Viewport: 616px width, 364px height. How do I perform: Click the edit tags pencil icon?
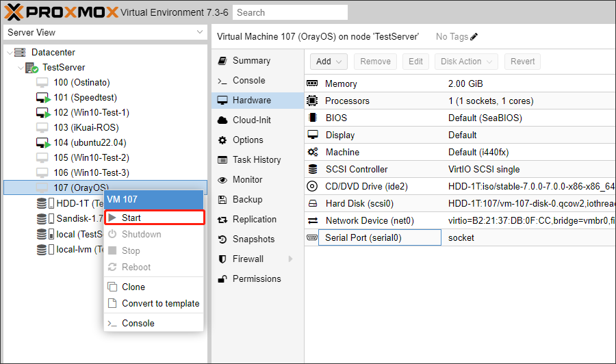click(x=474, y=36)
